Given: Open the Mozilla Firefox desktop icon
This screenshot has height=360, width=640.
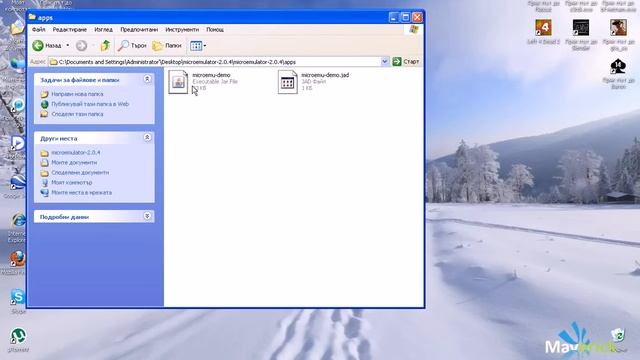Looking at the screenshot, I should [x=18, y=259].
